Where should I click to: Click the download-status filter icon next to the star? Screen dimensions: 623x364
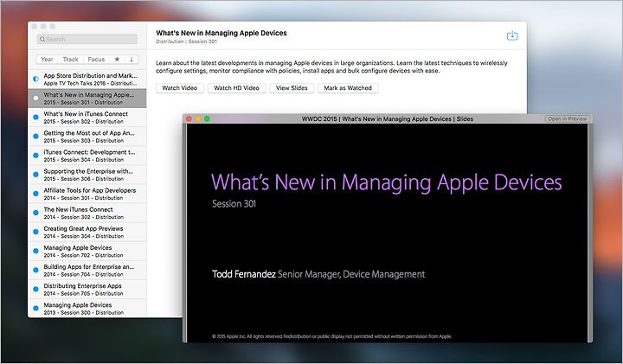pyautogui.click(x=132, y=59)
